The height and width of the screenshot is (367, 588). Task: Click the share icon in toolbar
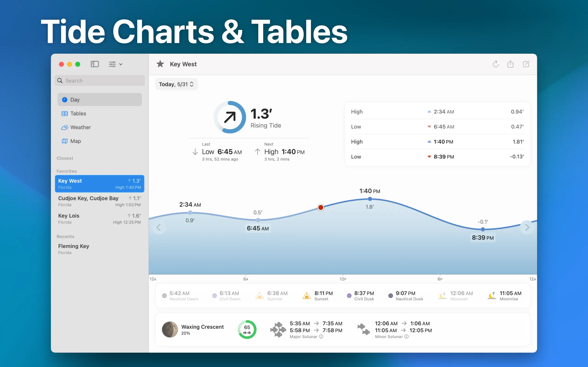click(510, 64)
